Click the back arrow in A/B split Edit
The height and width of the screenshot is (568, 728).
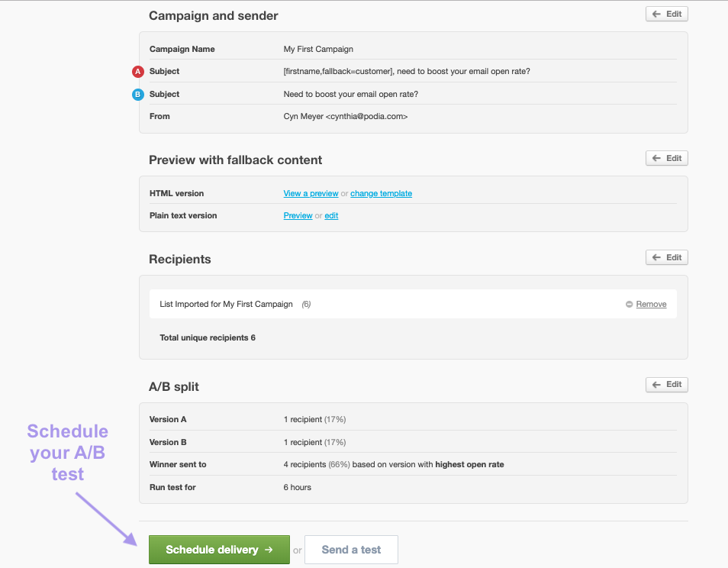657,385
